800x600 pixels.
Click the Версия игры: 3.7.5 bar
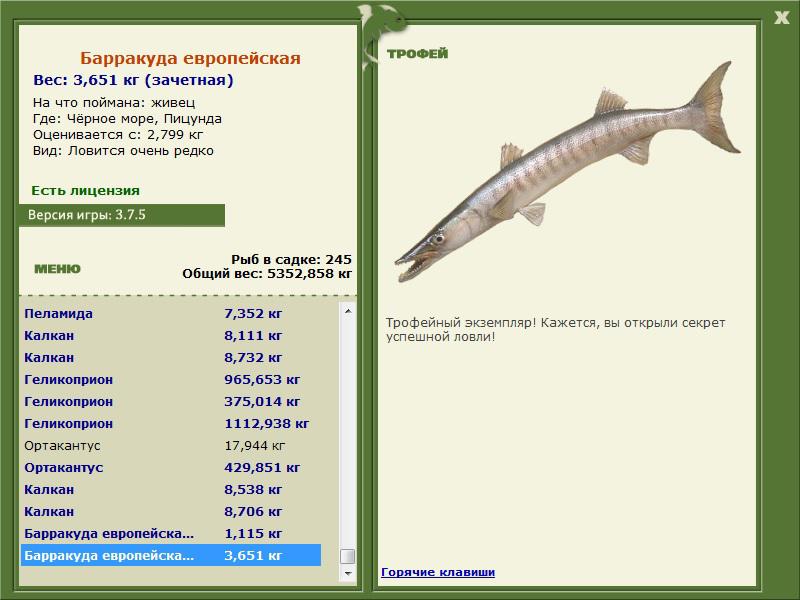coord(122,215)
